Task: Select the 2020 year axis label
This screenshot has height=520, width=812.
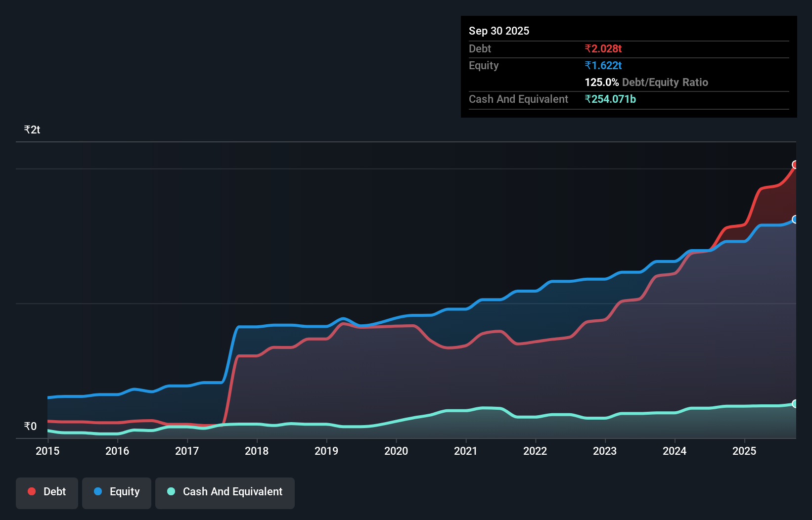Action: 396,451
